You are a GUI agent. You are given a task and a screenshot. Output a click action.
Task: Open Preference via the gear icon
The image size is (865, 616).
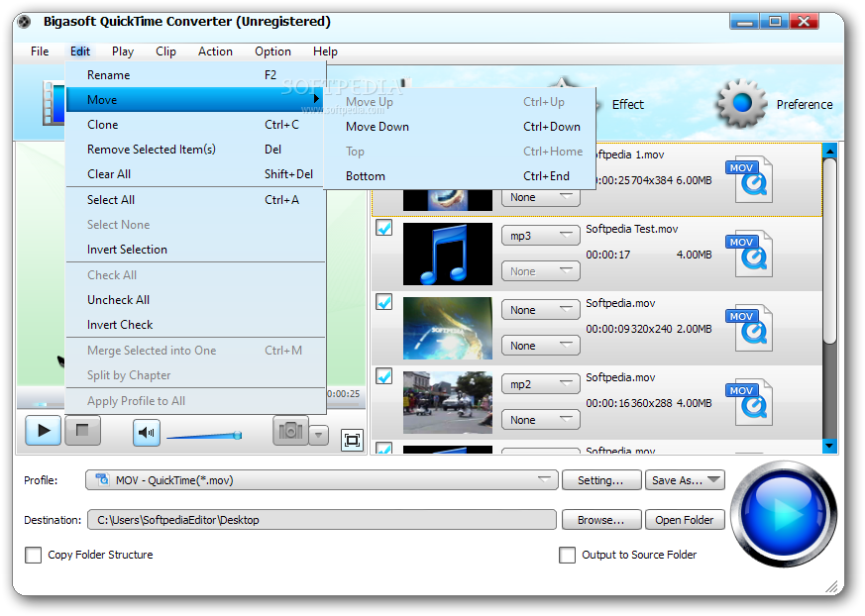[742, 104]
